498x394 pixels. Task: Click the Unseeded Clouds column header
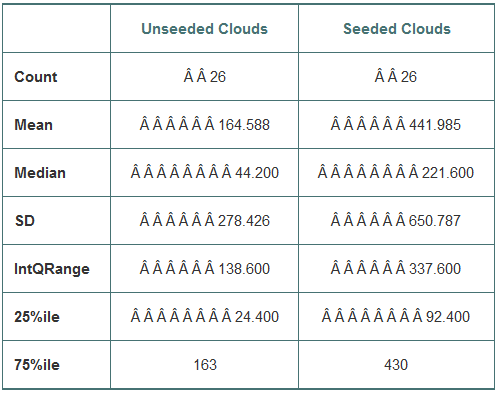tap(205, 29)
